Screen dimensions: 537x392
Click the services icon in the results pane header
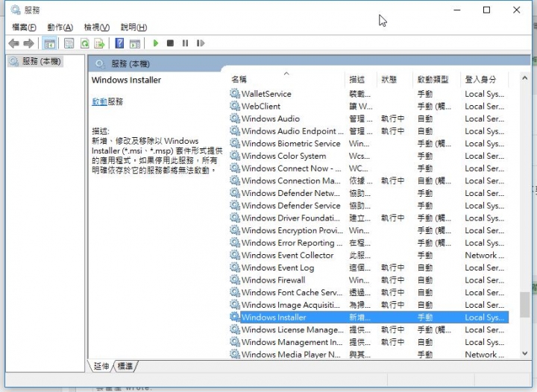click(x=100, y=63)
